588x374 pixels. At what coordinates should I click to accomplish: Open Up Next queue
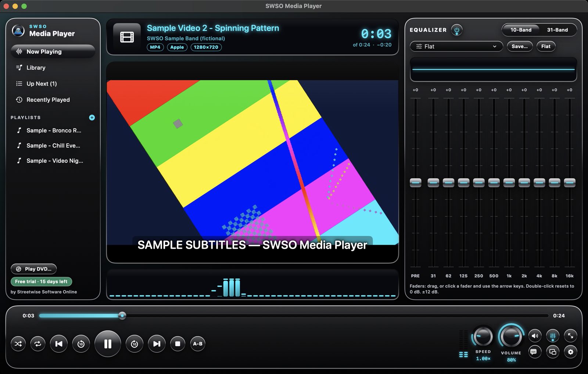(53, 84)
